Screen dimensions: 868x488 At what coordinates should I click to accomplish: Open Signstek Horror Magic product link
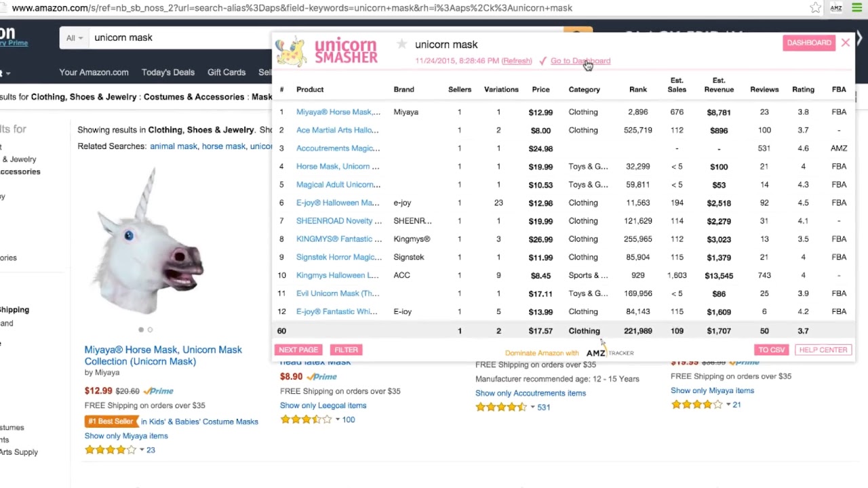pyautogui.click(x=338, y=257)
